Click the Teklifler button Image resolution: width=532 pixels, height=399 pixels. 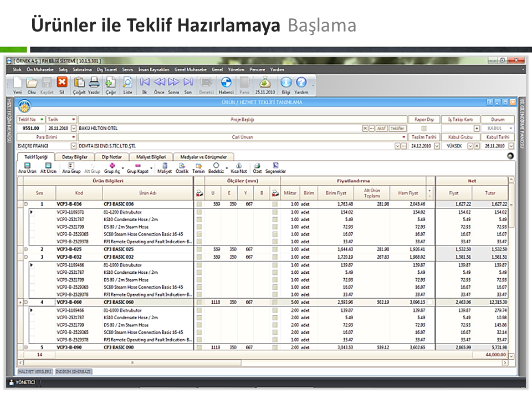[397, 128]
